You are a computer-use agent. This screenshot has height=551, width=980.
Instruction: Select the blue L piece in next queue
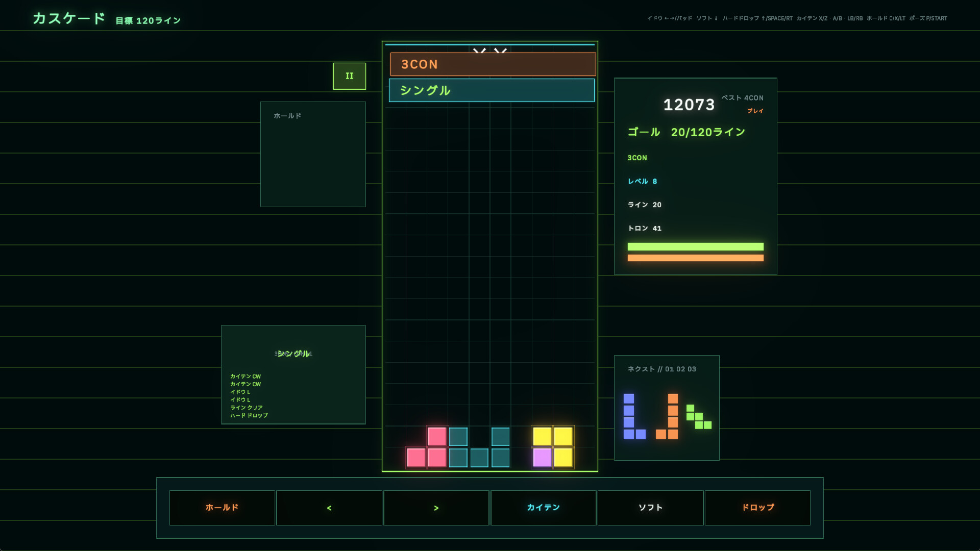click(x=634, y=416)
